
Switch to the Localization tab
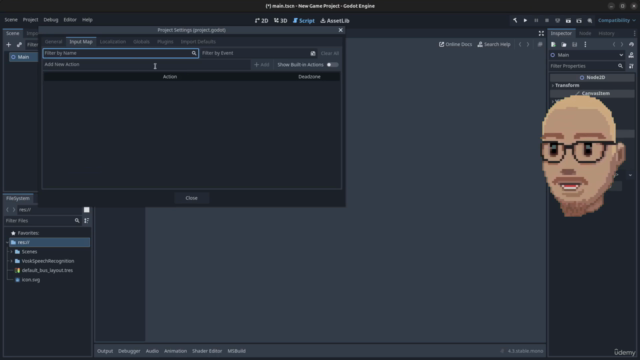tap(113, 42)
